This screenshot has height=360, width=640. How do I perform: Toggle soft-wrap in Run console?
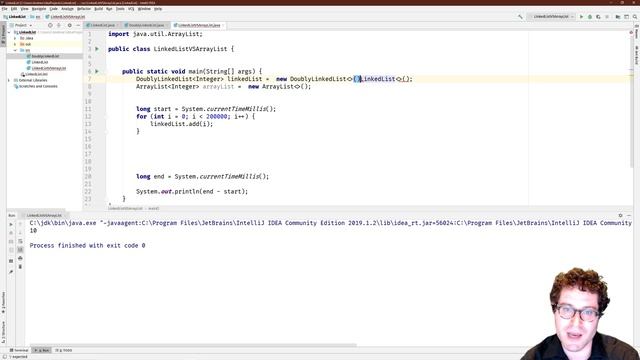coord(20,241)
